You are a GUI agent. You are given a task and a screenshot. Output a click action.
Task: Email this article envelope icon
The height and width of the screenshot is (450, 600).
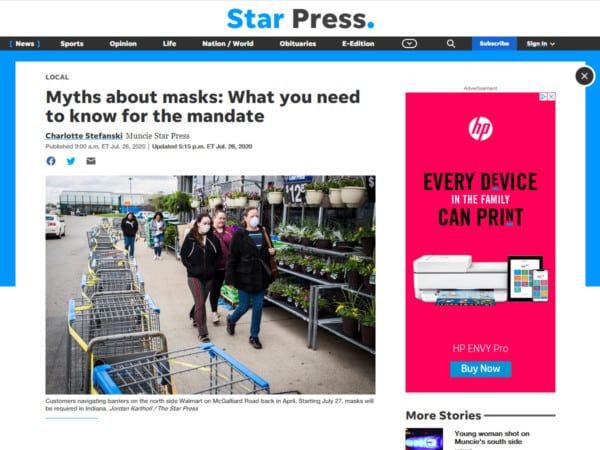point(91,161)
